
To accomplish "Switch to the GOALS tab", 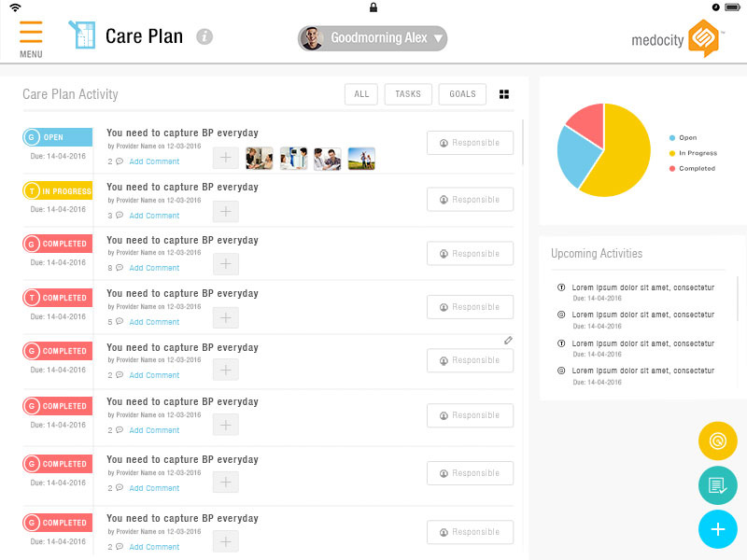I will [461, 93].
